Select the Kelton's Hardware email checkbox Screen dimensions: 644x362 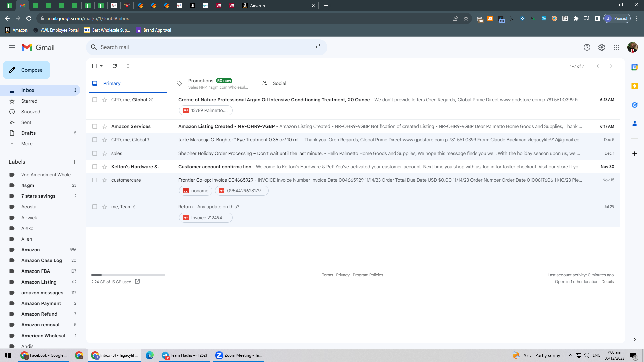pyautogui.click(x=95, y=167)
